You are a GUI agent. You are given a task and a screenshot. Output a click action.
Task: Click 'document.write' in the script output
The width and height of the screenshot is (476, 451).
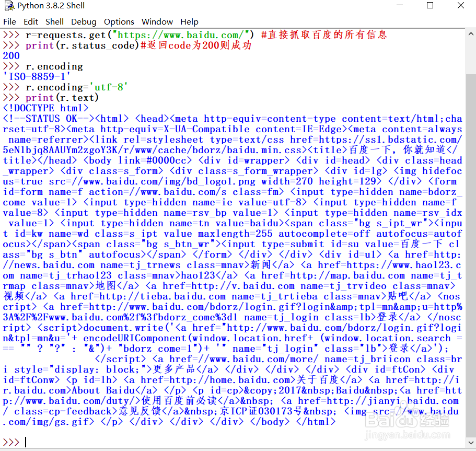point(123,328)
